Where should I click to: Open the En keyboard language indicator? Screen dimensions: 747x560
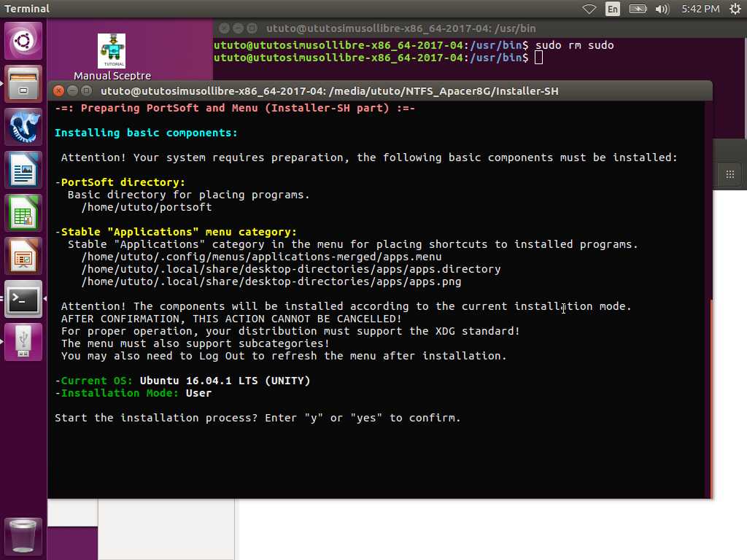pos(613,9)
